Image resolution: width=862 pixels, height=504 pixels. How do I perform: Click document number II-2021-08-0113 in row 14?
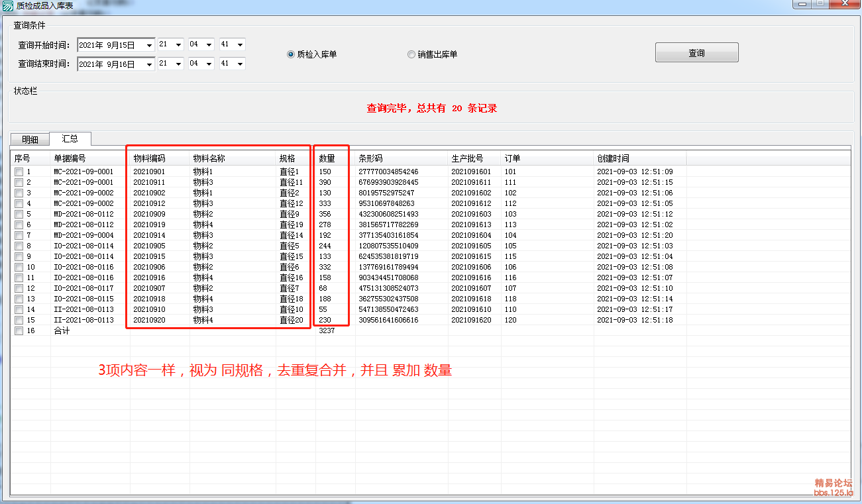(83, 310)
